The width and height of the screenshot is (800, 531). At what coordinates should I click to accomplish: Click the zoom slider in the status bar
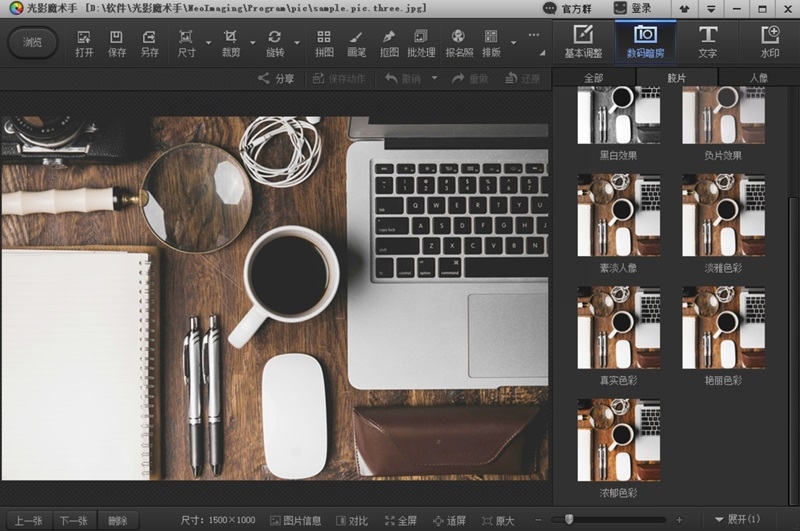[569, 520]
